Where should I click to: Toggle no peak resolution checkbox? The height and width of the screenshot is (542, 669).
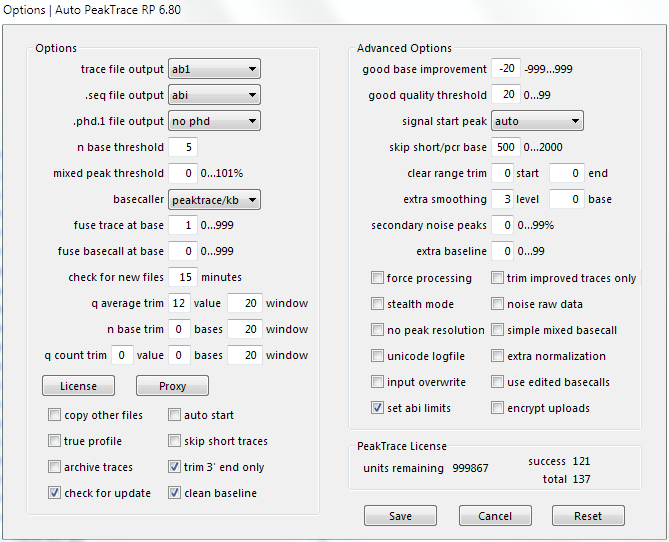click(x=377, y=330)
